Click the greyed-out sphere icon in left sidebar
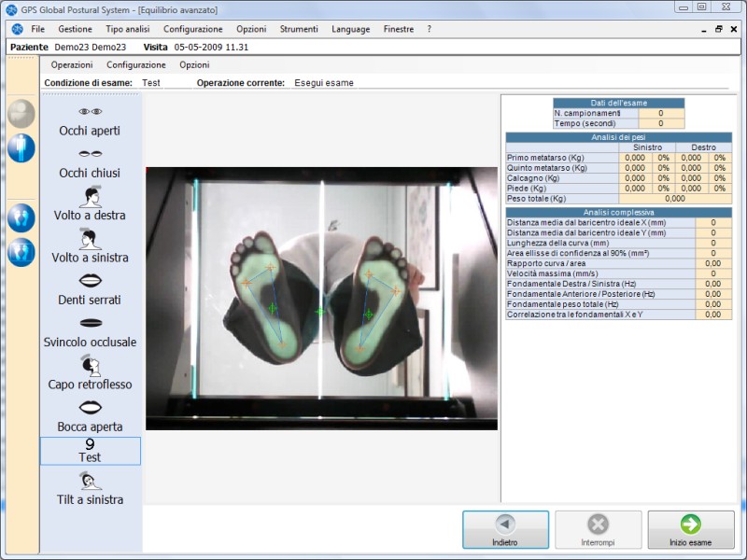The image size is (747, 560). click(x=21, y=113)
